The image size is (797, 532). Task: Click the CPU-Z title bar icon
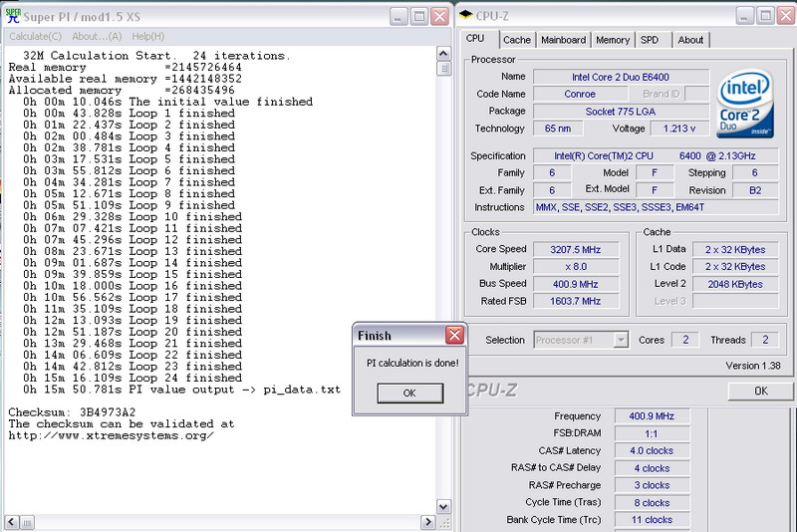tap(465, 15)
